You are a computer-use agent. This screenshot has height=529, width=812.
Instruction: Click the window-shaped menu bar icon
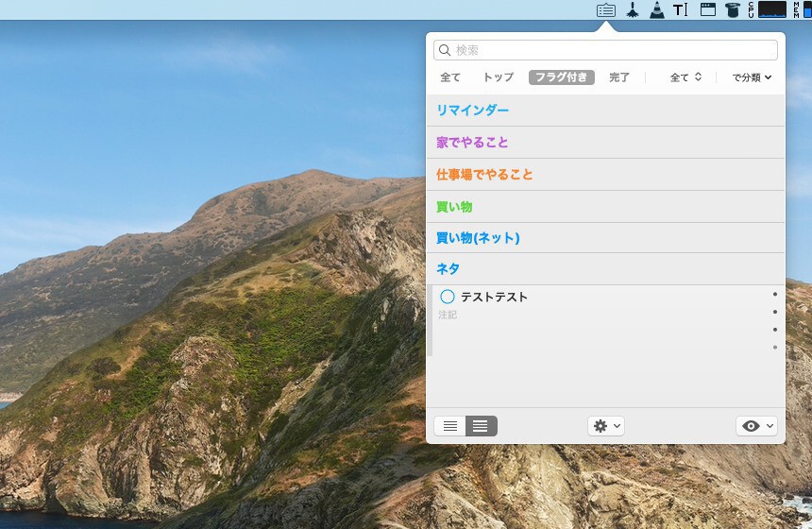coord(707,10)
